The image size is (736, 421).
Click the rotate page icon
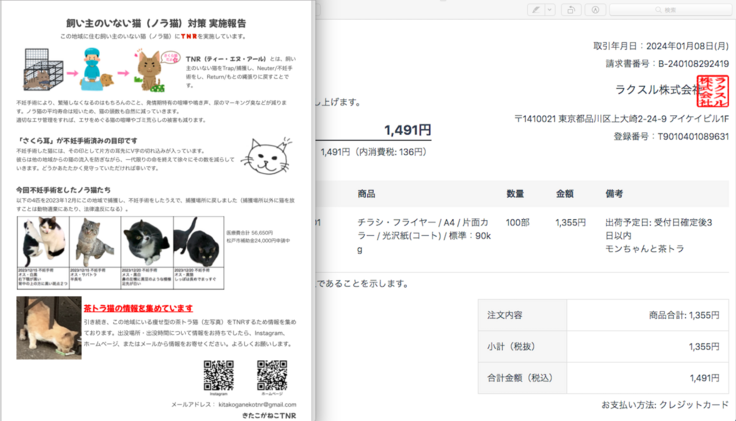(x=570, y=9)
